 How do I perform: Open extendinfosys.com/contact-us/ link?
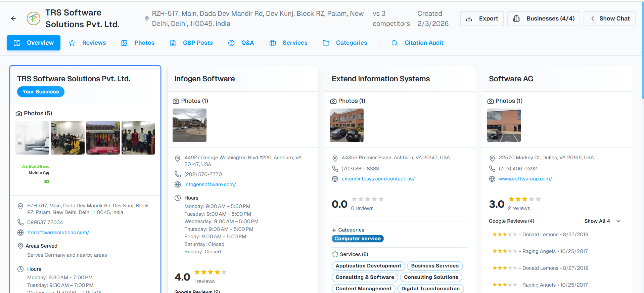(378, 179)
